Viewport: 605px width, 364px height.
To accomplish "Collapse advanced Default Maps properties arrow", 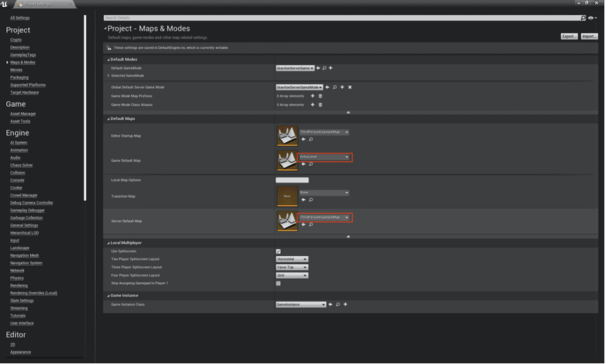I will click(348, 237).
